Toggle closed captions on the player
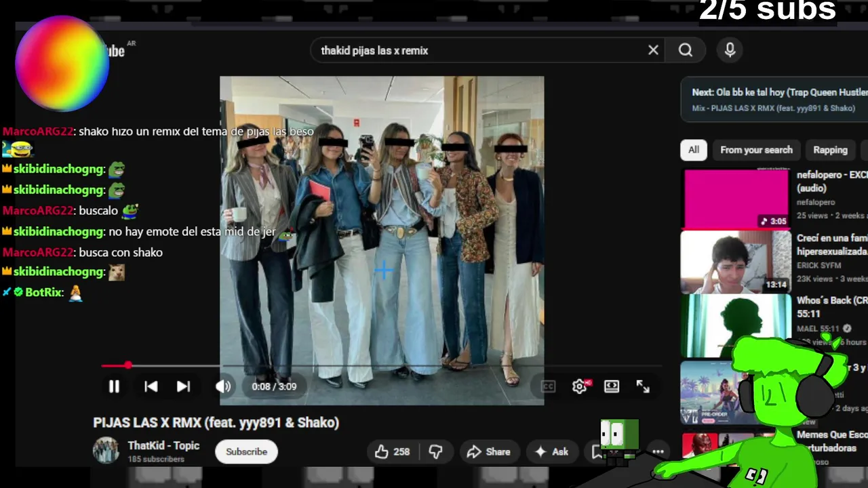Screen dimensions: 868x488 tap(548, 386)
